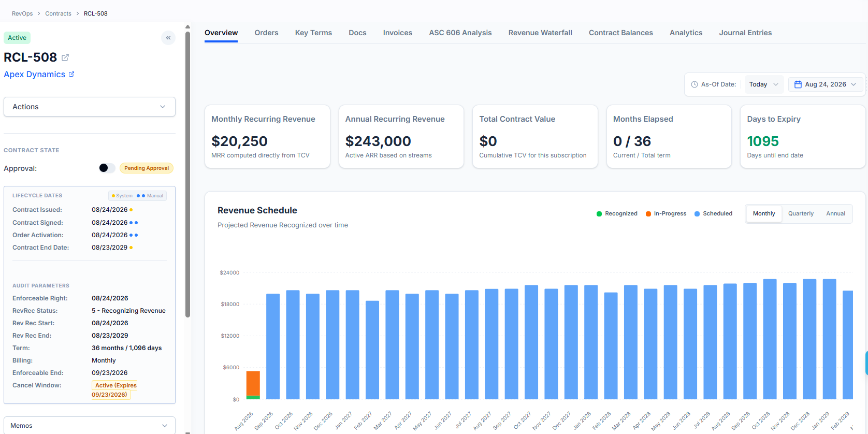Open the Invoices tab
Viewport: 868px width, 434px height.
[x=398, y=33]
